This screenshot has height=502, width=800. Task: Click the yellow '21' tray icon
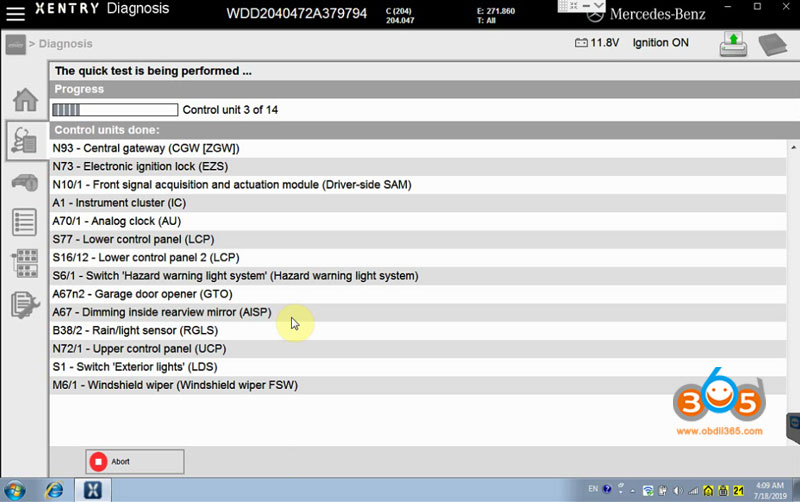tap(738, 491)
